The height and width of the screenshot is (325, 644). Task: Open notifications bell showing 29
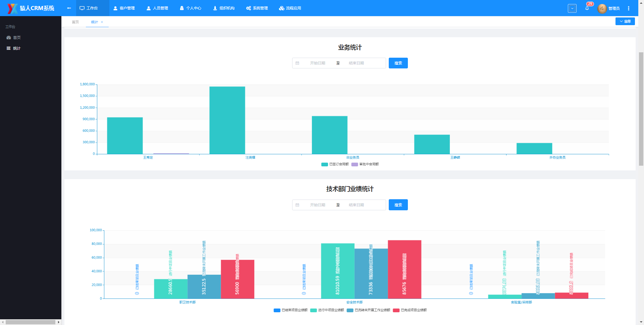coord(587,8)
